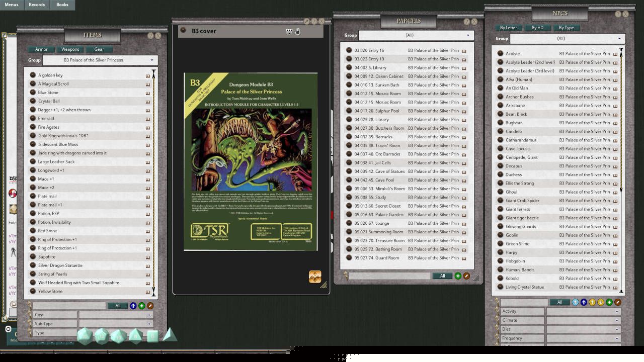Add new item with green plus icon
The height and width of the screenshot is (362, 644).
pyautogui.click(x=142, y=306)
